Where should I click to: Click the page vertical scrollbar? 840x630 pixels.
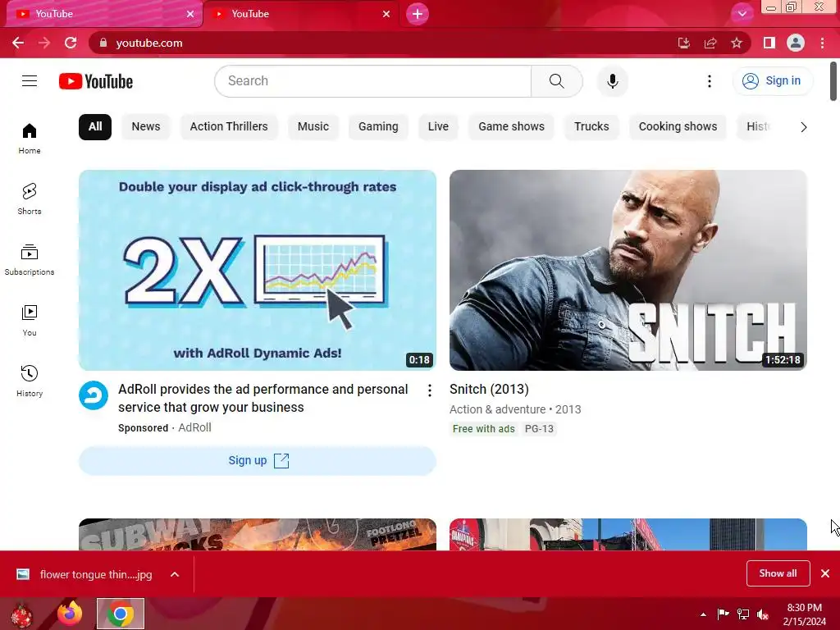point(833,81)
